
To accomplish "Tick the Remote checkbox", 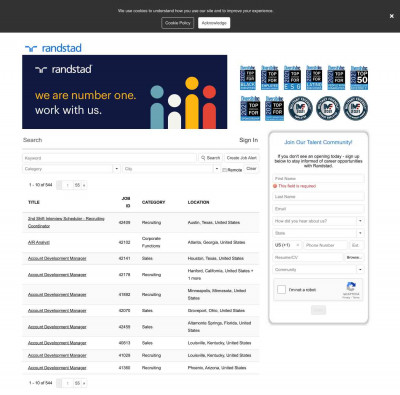I will pos(224,170).
